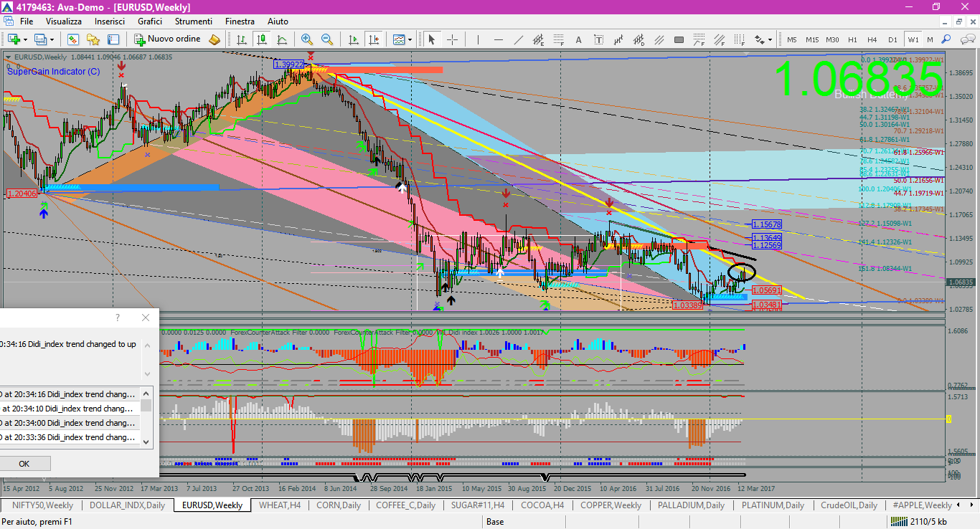Open the Strumenti menu

coord(194,22)
